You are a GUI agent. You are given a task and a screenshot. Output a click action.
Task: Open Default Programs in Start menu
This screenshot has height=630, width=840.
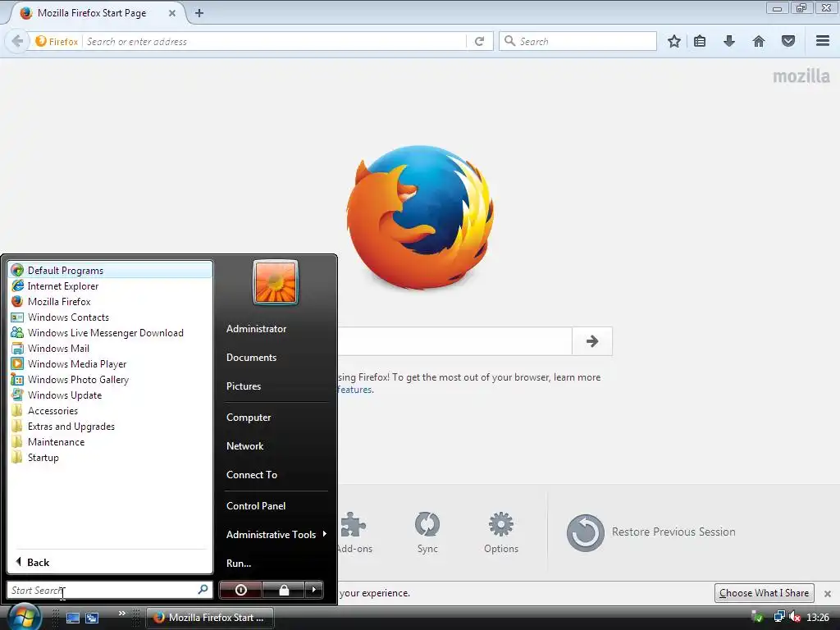(111, 271)
